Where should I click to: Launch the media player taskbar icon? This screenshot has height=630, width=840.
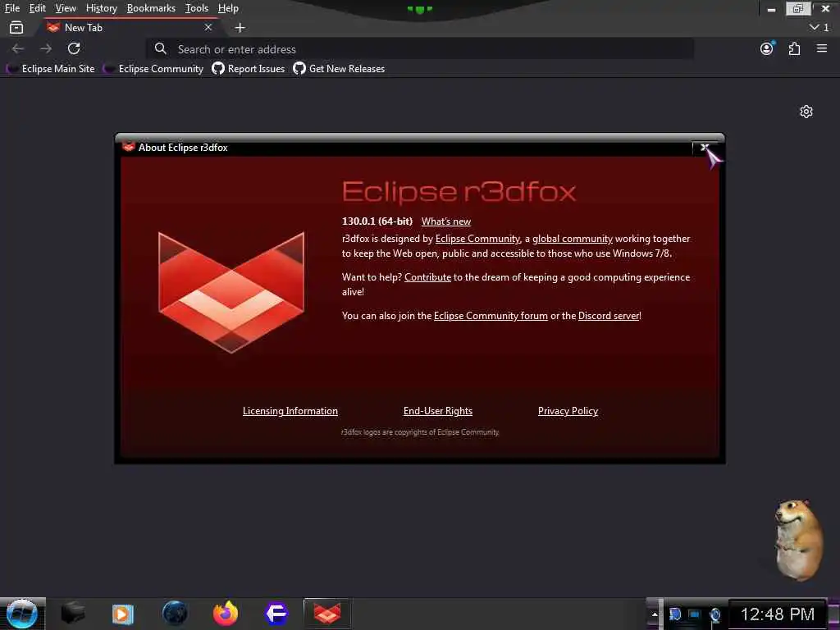click(x=123, y=614)
